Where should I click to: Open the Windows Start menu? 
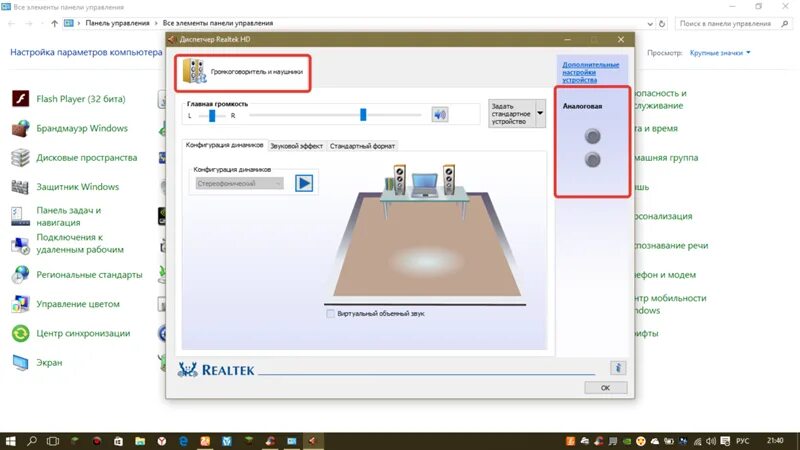pyautogui.click(x=10, y=441)
